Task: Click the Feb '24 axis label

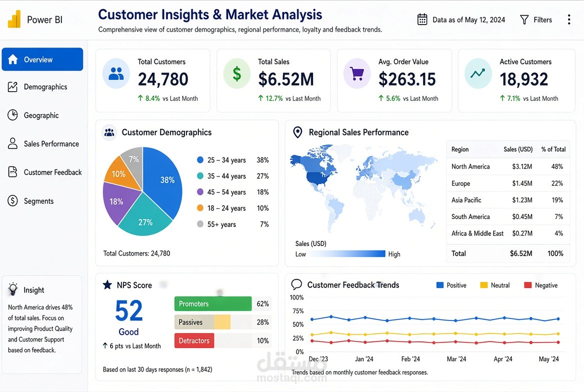Action: [x=410, y=359]
